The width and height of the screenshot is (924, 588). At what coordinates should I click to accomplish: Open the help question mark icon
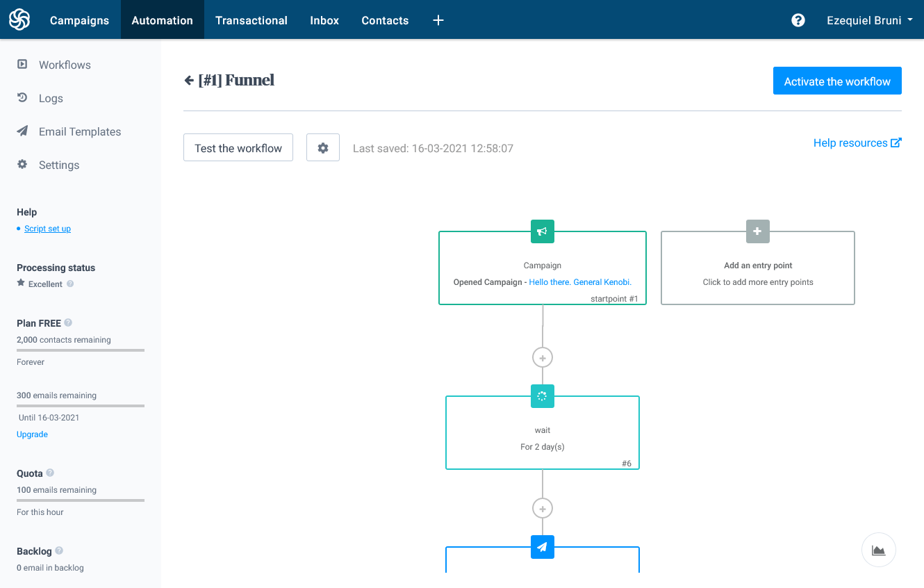click(798, 20)
